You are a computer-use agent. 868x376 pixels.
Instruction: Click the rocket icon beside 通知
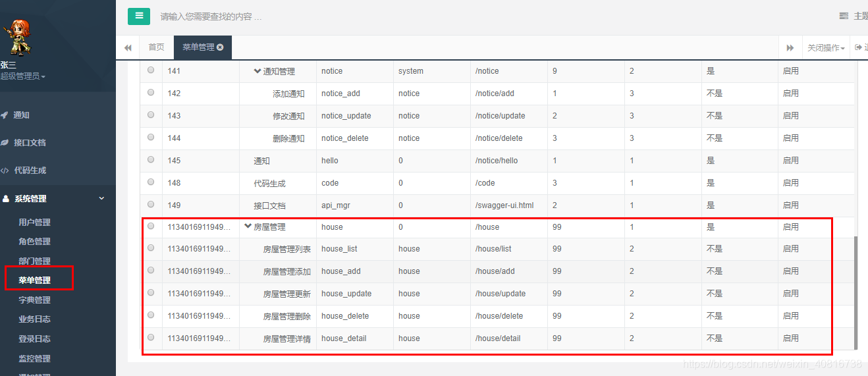coord(5,115)
